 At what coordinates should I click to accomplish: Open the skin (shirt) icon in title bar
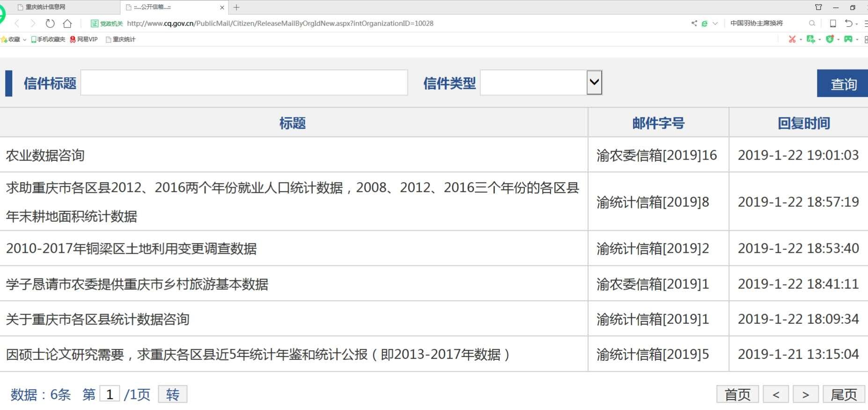pyautogui.click(x=818, y=7)
